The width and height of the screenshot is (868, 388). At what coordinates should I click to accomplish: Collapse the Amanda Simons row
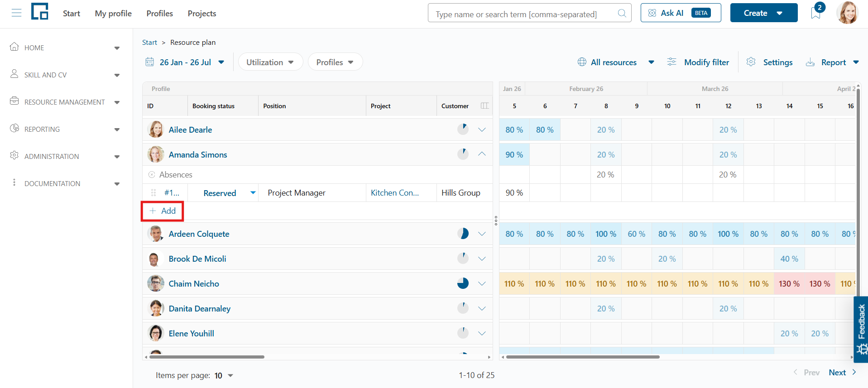tap(482, 154)
